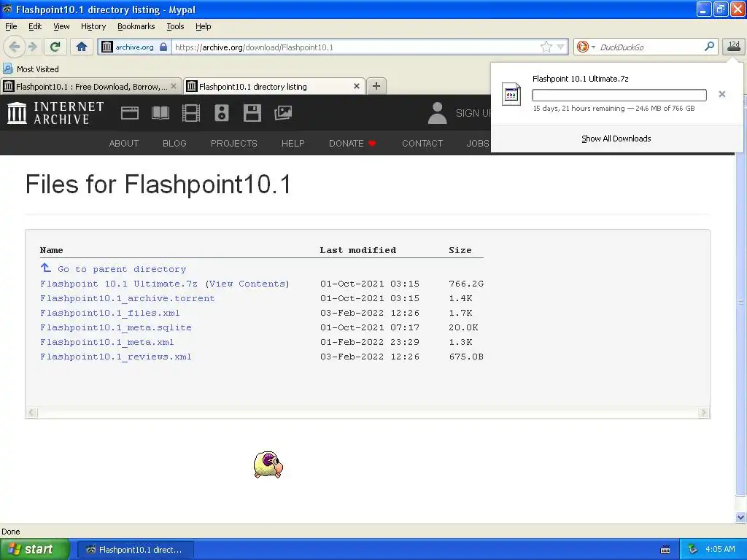Screen dimensions: 747x560
Task: Open URL history dropdown arrow
Action: 560,47
